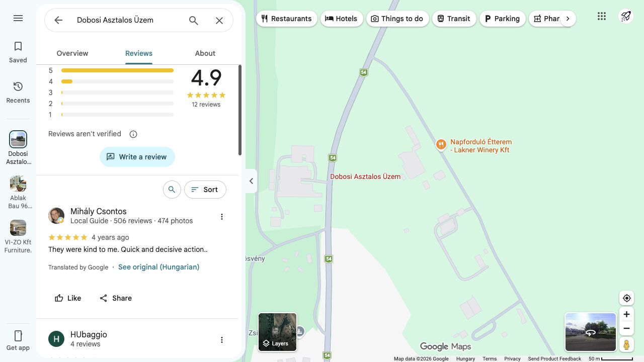
Task: Open the Layers map type switcher
Action: pos(277,332)
